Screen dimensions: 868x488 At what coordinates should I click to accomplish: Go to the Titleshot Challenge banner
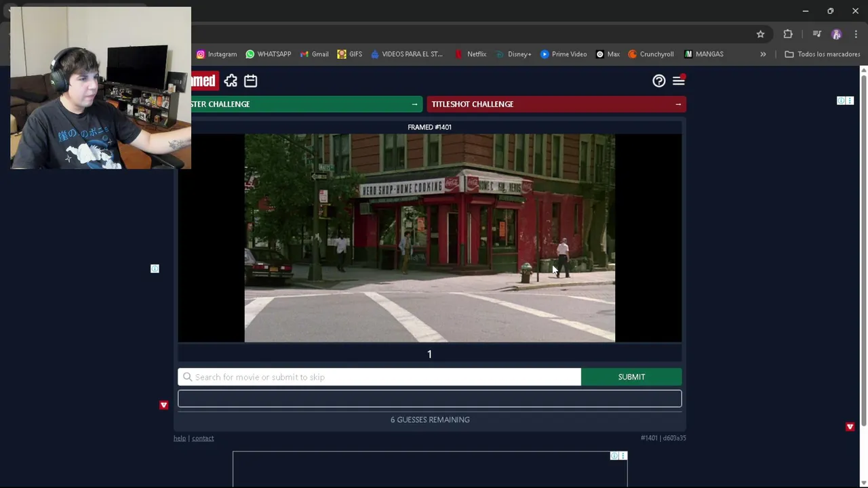556,104
